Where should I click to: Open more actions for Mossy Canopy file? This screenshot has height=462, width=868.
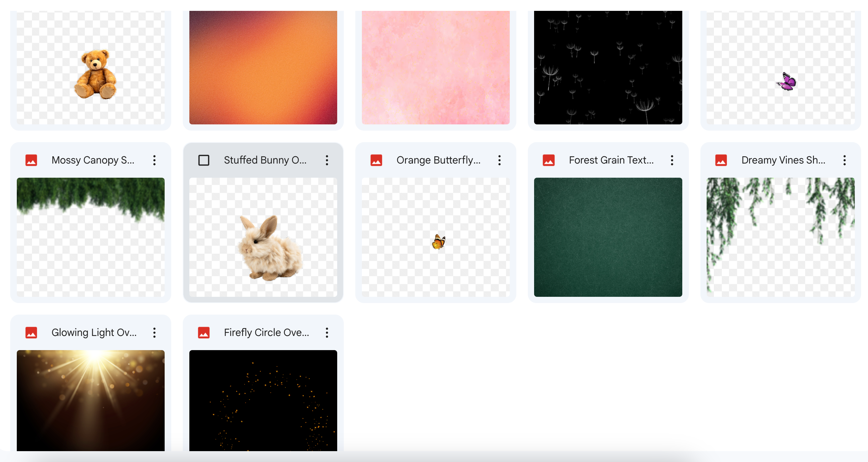coord(154,160)
